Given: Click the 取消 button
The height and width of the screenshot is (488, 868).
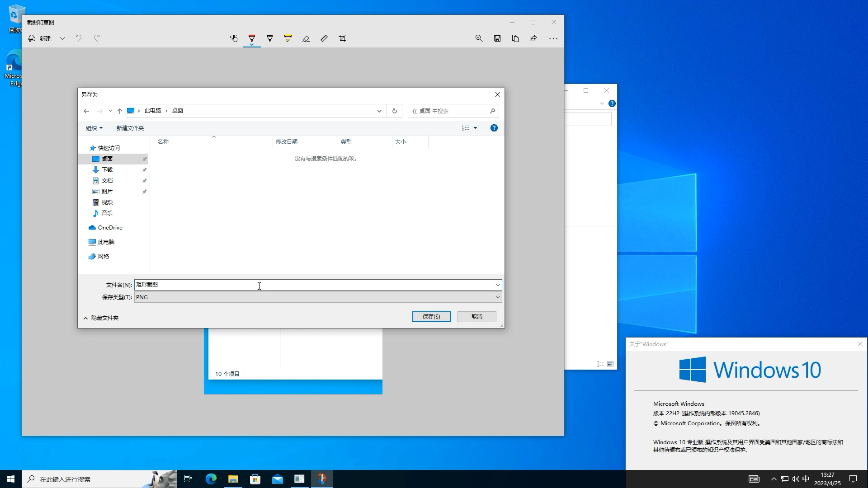Looking at the screenshot, I should (x=477, y=317).
